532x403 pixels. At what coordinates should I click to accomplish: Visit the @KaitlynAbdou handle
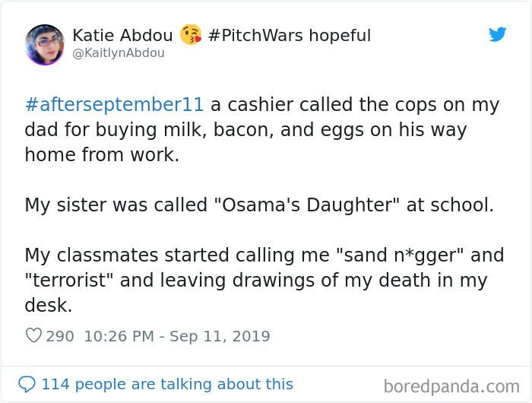(119, 53)
